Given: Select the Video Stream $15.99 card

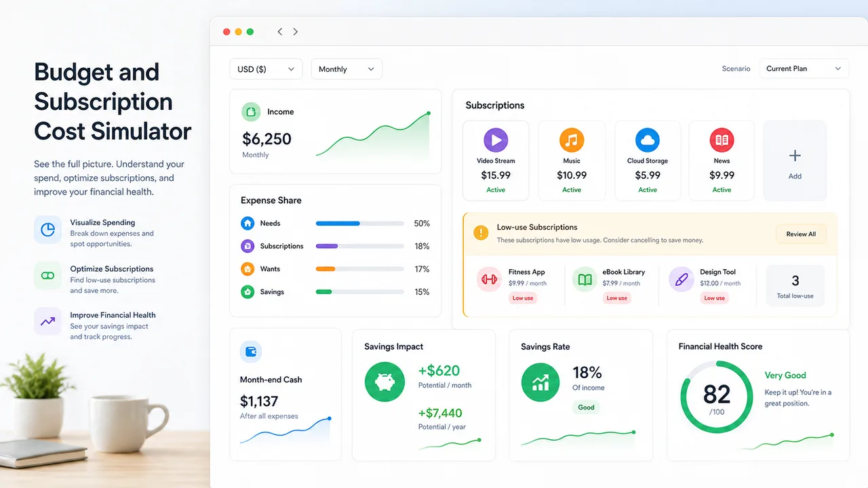Looking at the screenshot, I should [496, 161].
